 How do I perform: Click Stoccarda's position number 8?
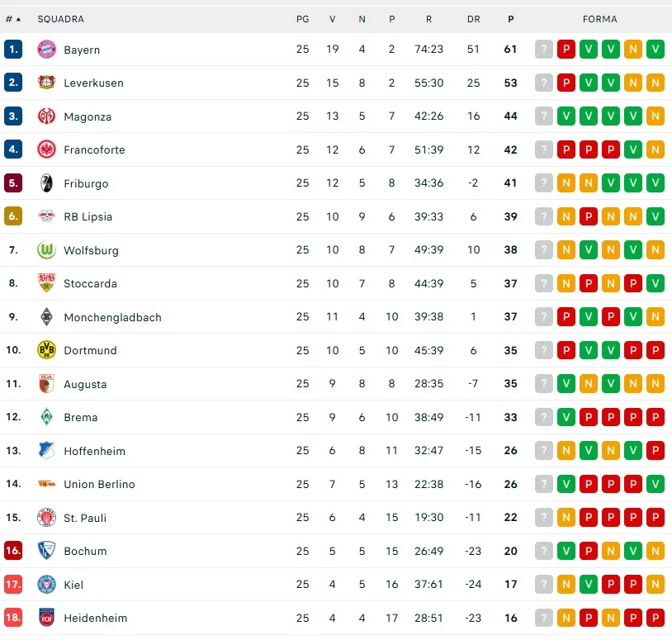13,283
